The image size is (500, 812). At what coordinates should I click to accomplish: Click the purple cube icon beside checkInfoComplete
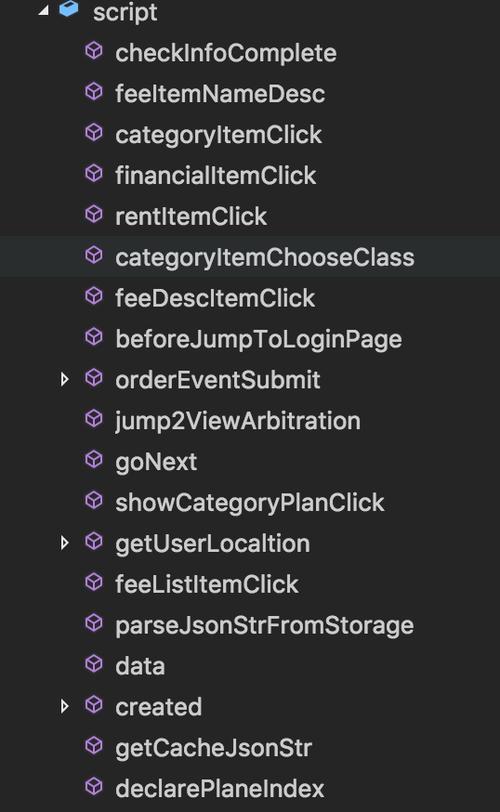coord(94,51)
